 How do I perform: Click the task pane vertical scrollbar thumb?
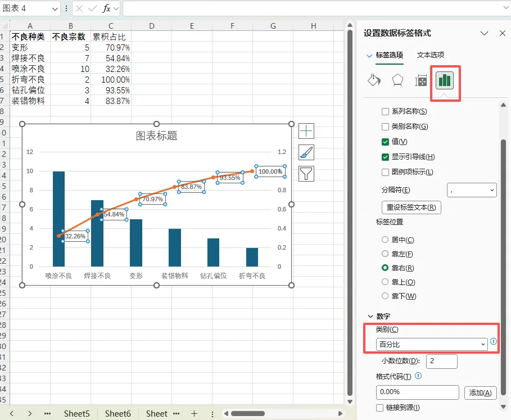(x=503, y=267)
